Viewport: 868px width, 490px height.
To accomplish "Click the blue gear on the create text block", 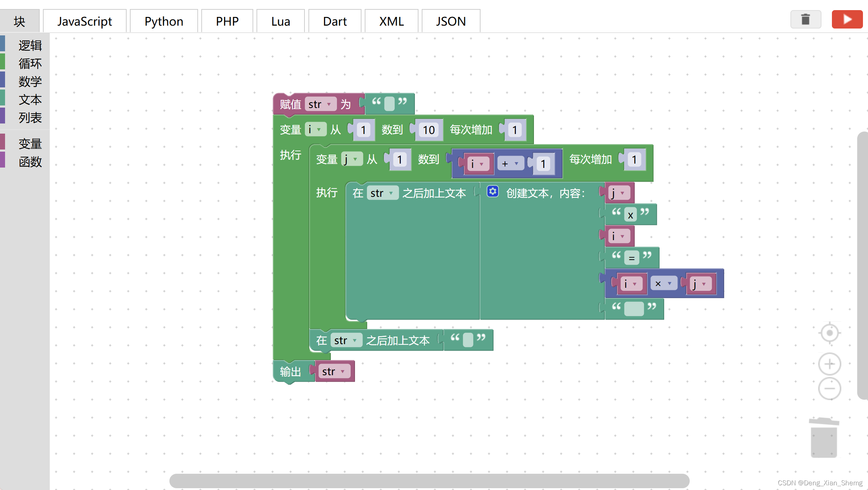I will coord(492,191).
